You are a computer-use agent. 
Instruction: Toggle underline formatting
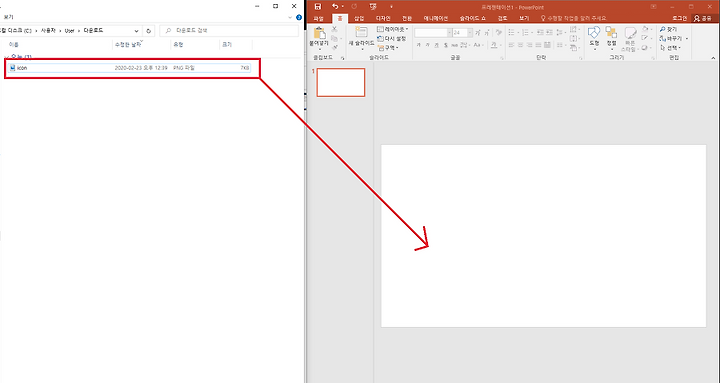coord(436,45)
